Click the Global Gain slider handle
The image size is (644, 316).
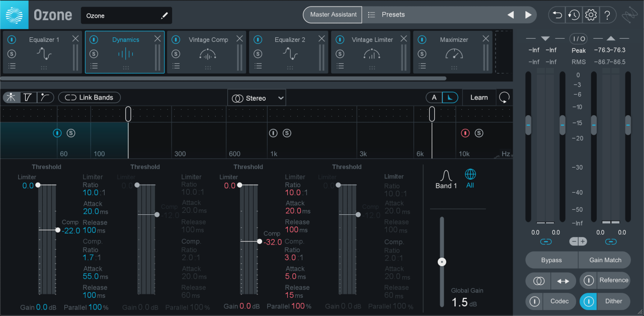(x=442, y=262)
